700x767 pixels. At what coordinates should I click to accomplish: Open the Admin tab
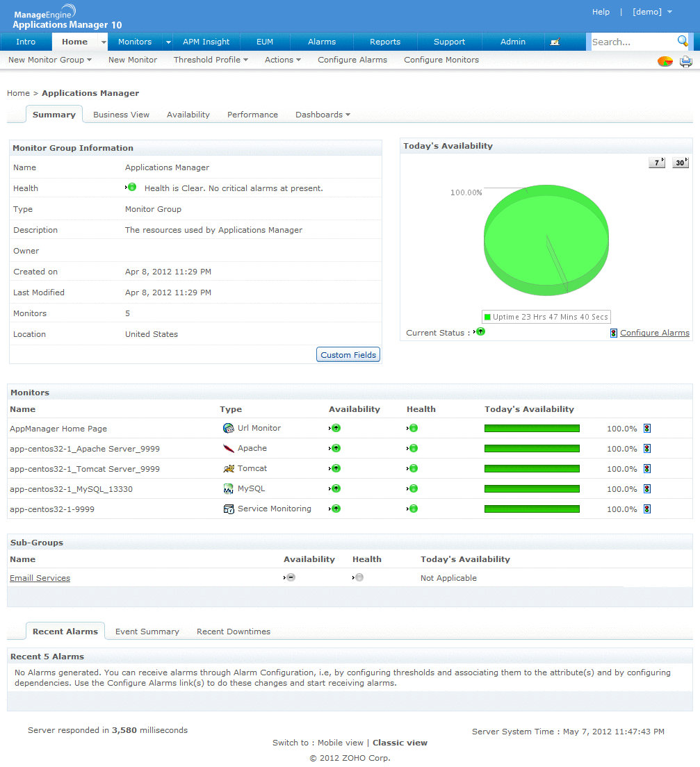point(513,42)
